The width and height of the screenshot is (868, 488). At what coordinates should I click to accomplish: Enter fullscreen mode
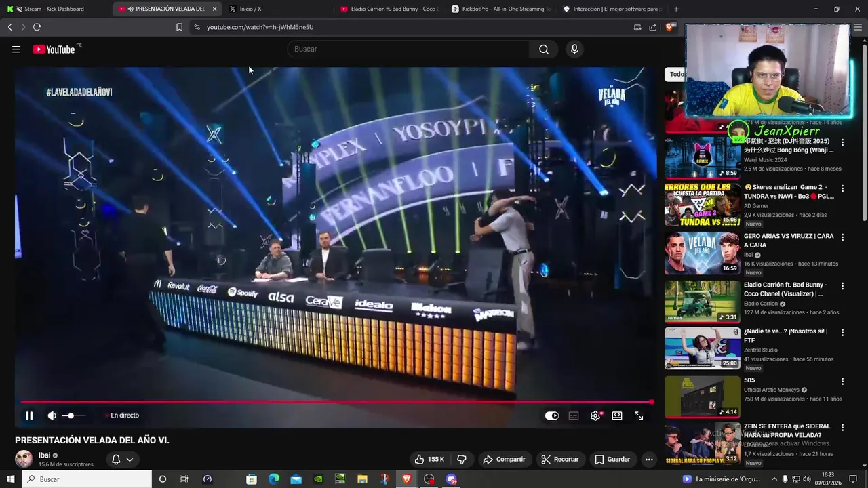(639, 415)
